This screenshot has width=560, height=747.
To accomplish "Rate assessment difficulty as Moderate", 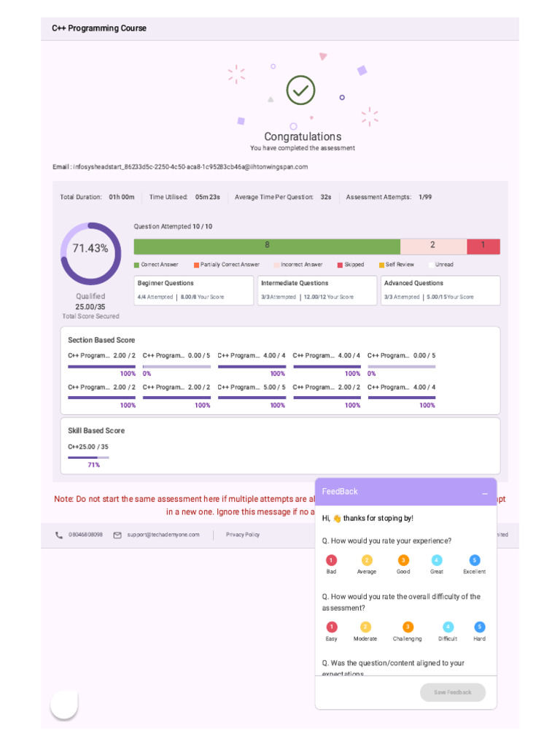I will click(x=365, y=627).
